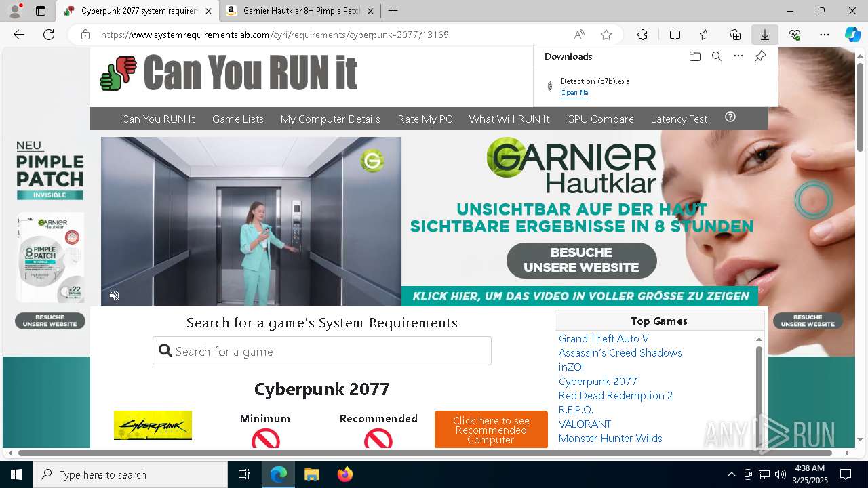Open What Will RUN It menu
The image size is (868, 488).
point(509,119)
